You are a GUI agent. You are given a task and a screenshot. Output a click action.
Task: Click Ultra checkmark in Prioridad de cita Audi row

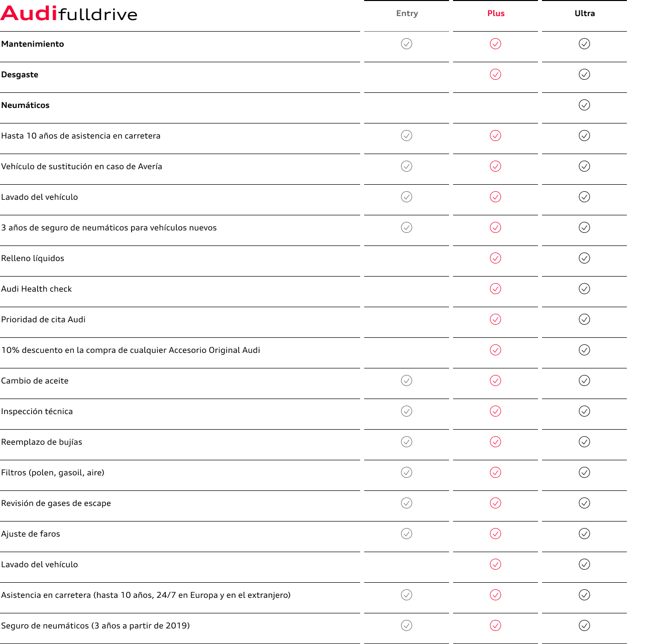pos(585,319)
